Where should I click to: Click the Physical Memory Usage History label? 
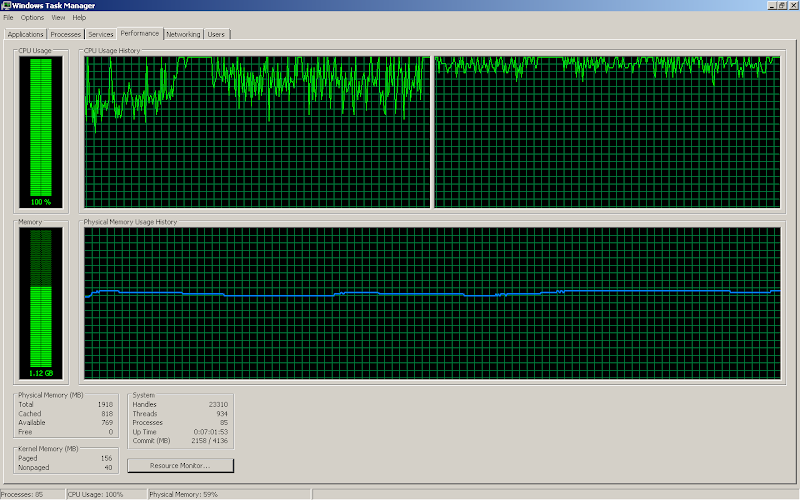click(130, 222)
